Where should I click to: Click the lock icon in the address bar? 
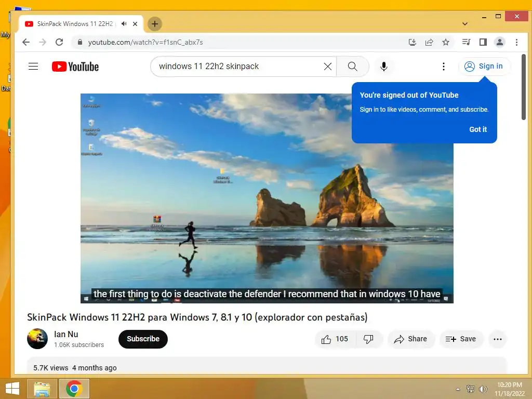click(80, 42)
